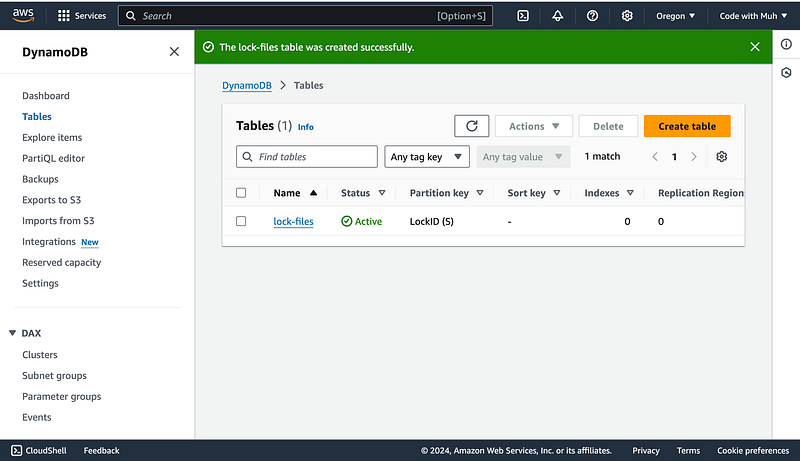Viewport: 800px width, 461px height.
Task: Click the Replication Regions column header
Action: click(x=701, y=193)
